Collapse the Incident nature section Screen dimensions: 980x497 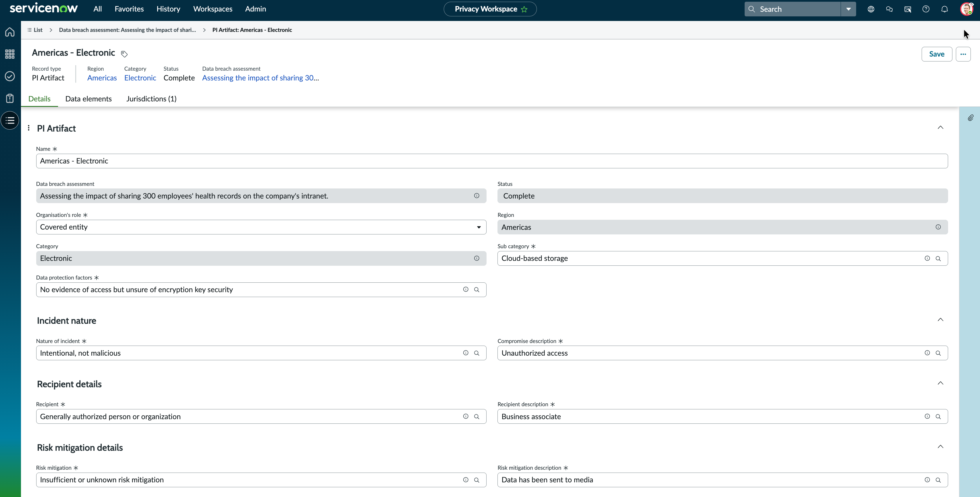click(940, 320)
